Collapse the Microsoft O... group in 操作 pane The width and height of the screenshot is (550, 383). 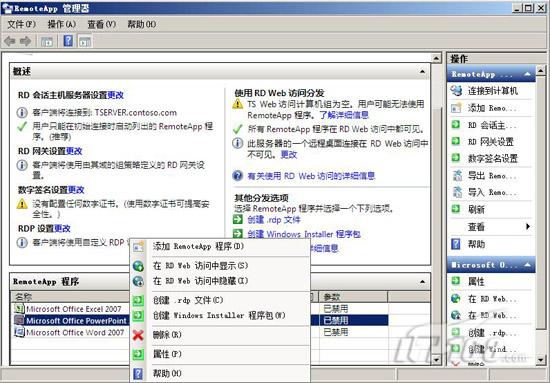pos(527,265)
